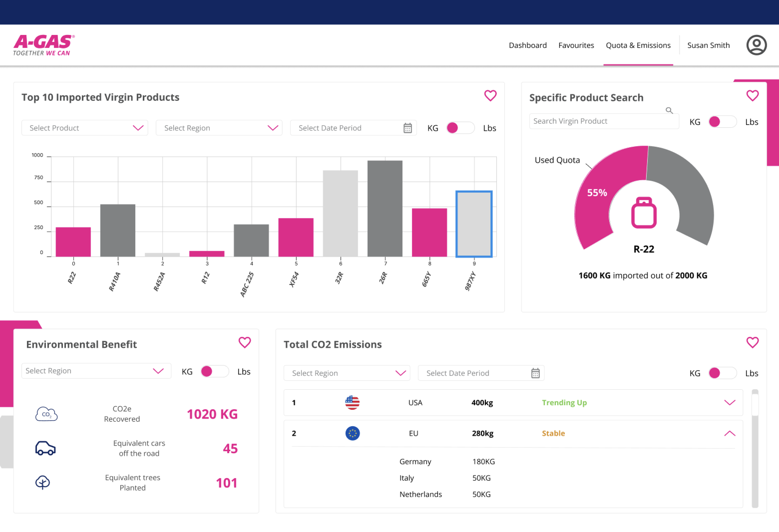Click inside the Search Virgin Product field
The width and height of the screenshot is (779, 532).
tap(604, 121)
